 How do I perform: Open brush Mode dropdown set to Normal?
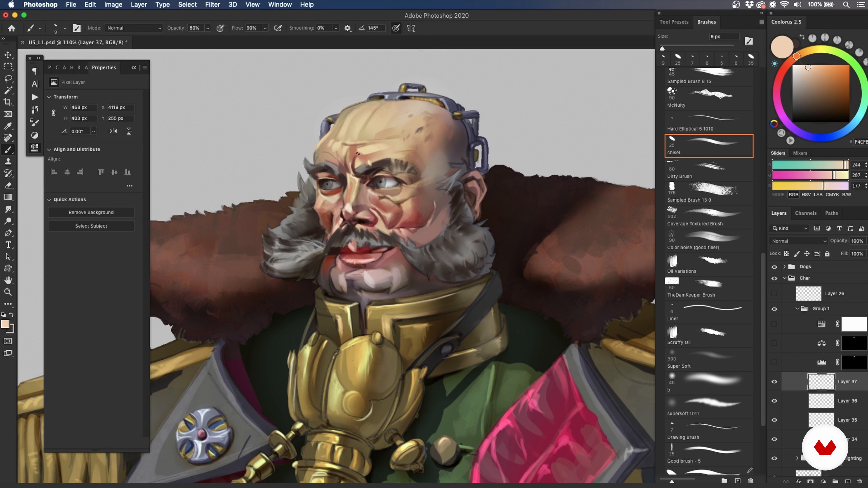click(x=134, y=28)
